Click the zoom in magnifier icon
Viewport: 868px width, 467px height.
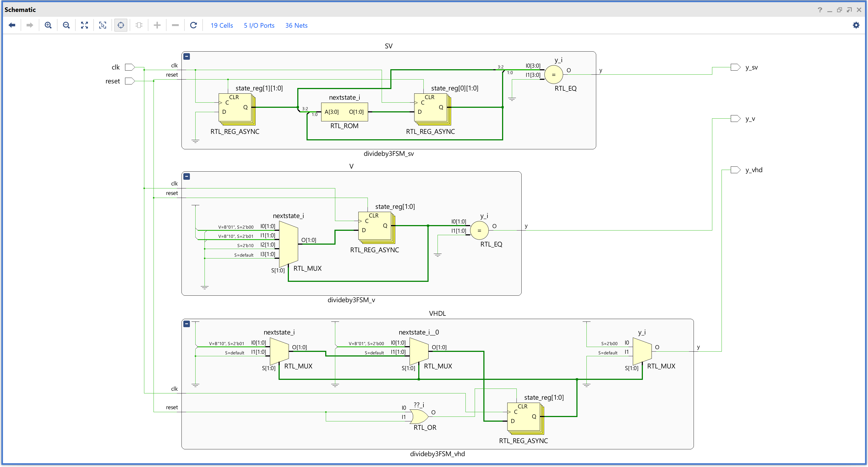[x=48, y=25]
